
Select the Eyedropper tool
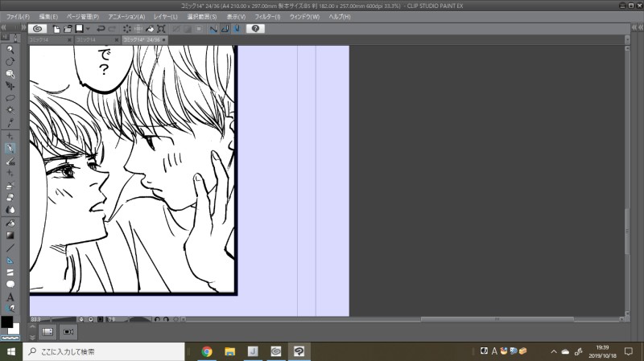(10, 122)
